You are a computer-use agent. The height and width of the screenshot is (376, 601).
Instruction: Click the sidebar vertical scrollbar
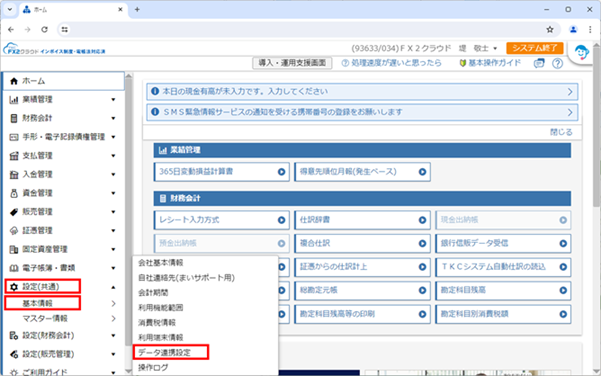pyautogui.click(x=128, y=211)
